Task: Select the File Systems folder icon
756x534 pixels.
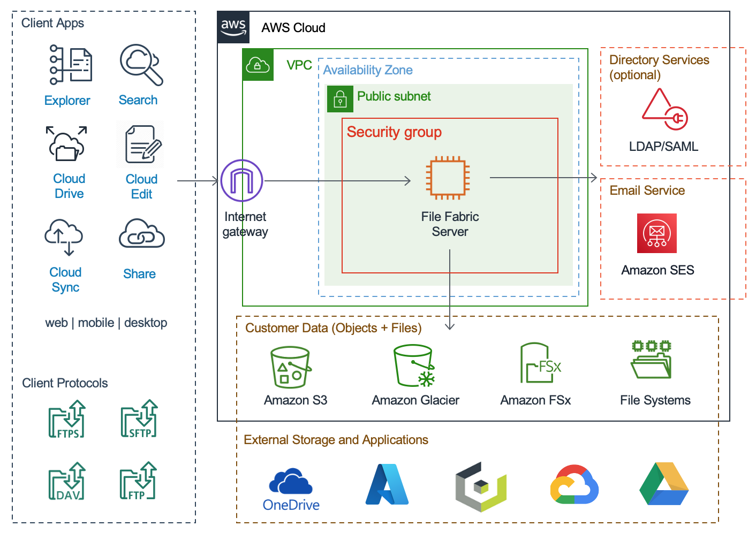Action: coord(651,360)
